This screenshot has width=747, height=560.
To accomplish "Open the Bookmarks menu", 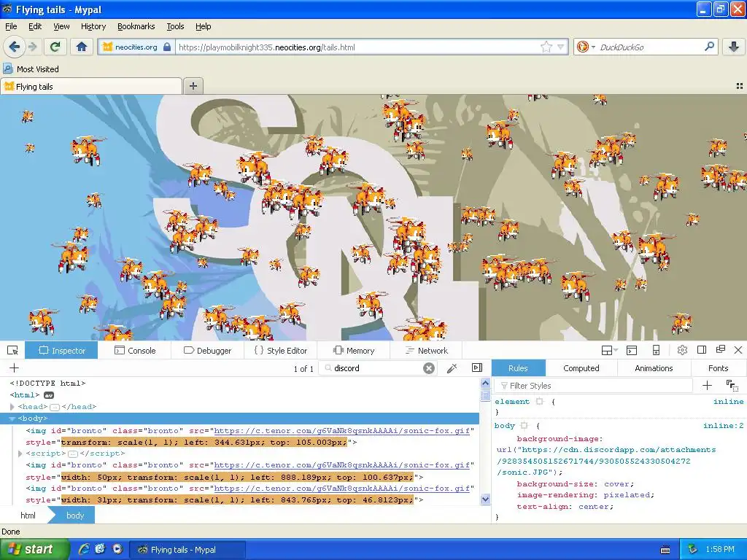I will [136, 26].
